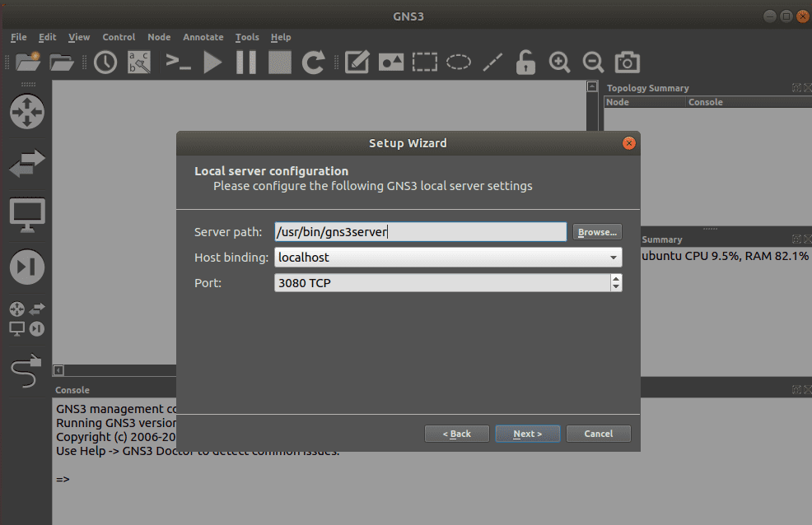The image size is (812, 525).
Task: Click the Zoom out magnifier icon
Action: (593, 63)
